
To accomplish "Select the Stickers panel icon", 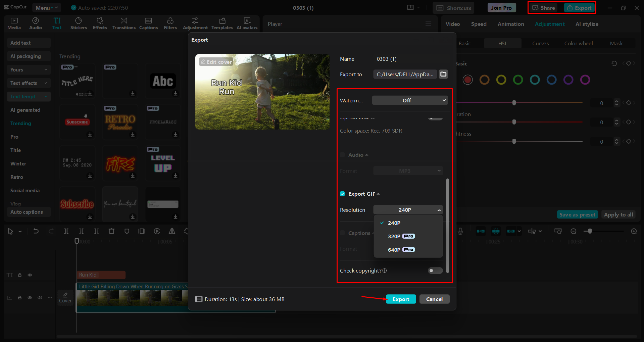I will pyautogui.click(x=79, y=23).
